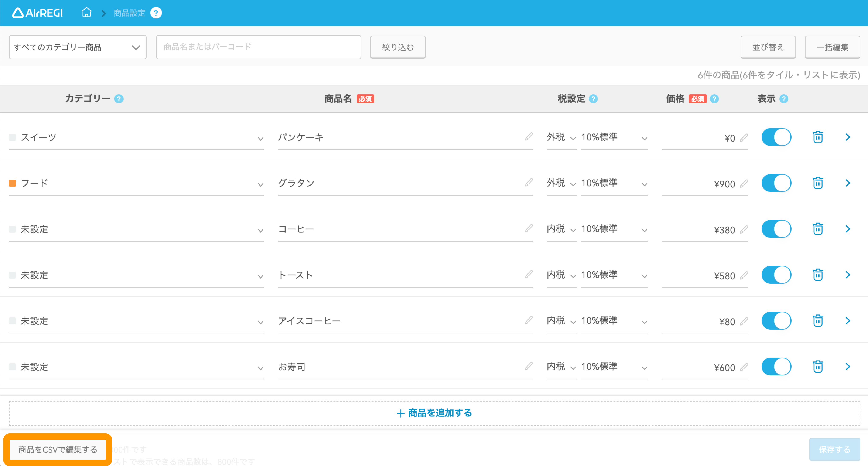Screen dimensions: 868x466
Task: Turn off visibility toggle for アイスコーヒー row
Action: [776, 320]
